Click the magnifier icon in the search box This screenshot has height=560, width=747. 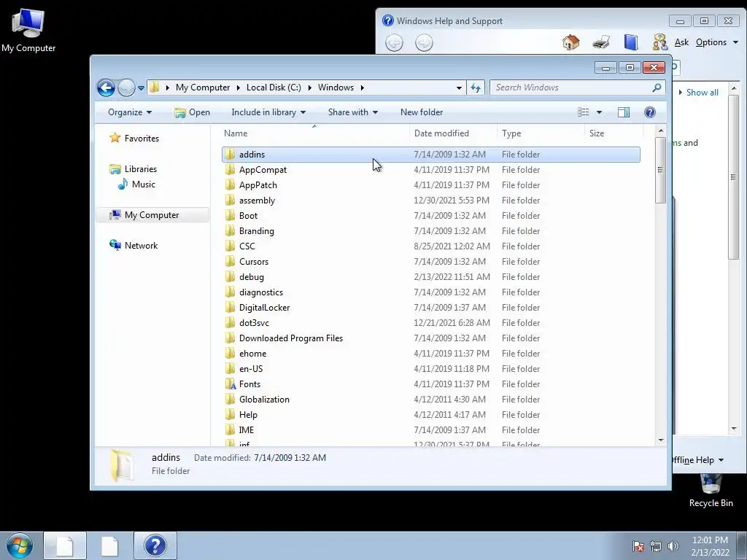(657, 87)
